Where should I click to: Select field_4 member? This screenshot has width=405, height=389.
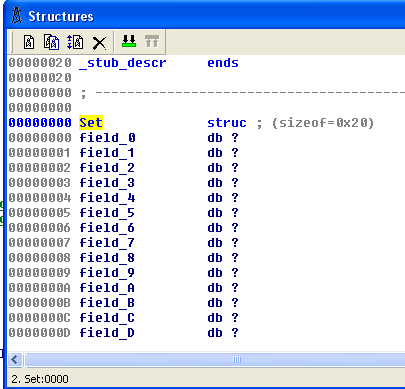tap(107, 198)
